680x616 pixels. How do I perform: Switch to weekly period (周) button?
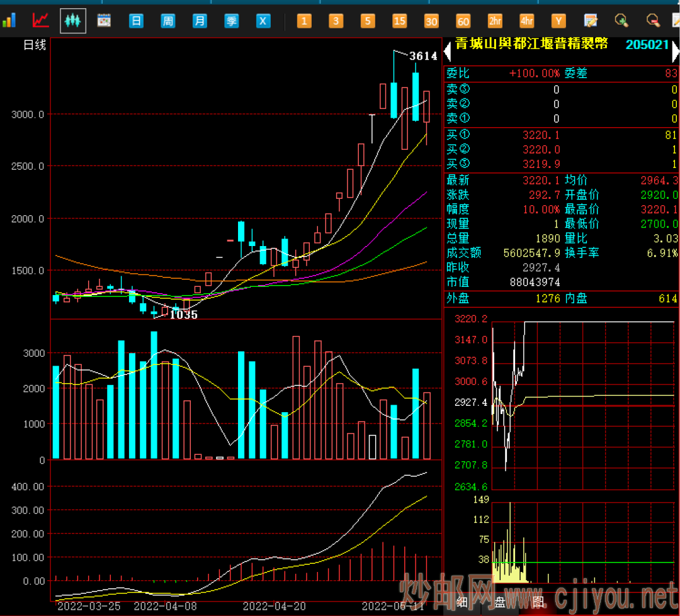click(168, 21)
